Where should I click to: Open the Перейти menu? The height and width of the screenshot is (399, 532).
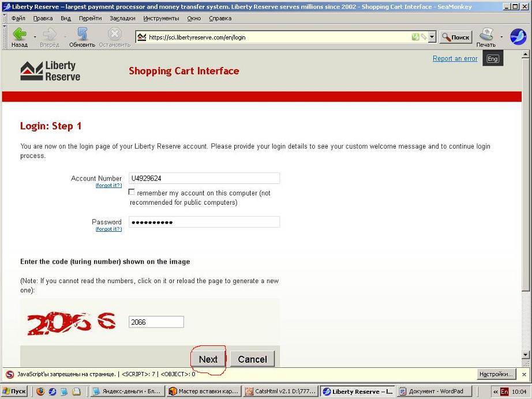tap(90, 18)
